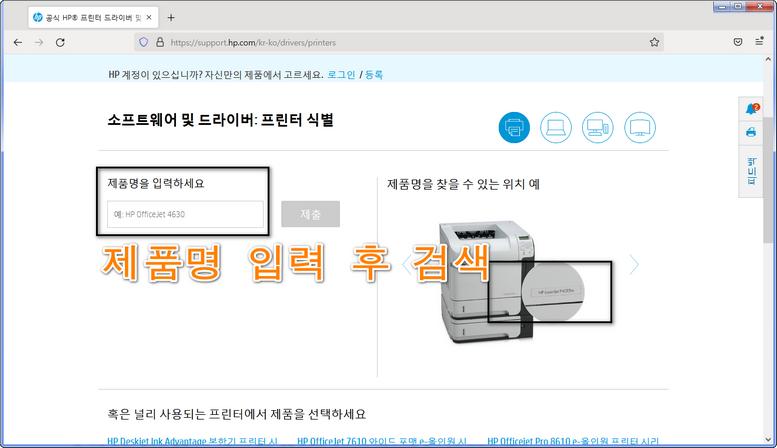Click the scrollbar down arrow
This screenshot has width=777, height=448.
click(x=769, y=440)
